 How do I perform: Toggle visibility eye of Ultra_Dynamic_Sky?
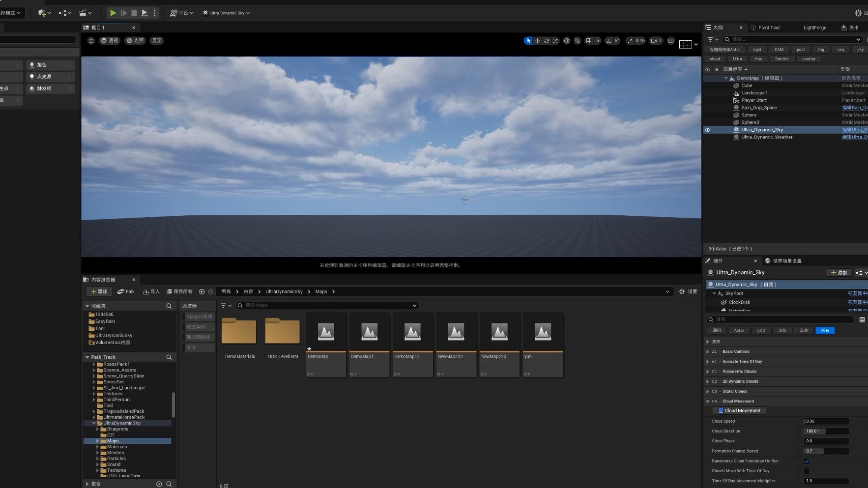pyautogui.click(x=708, y=130)
